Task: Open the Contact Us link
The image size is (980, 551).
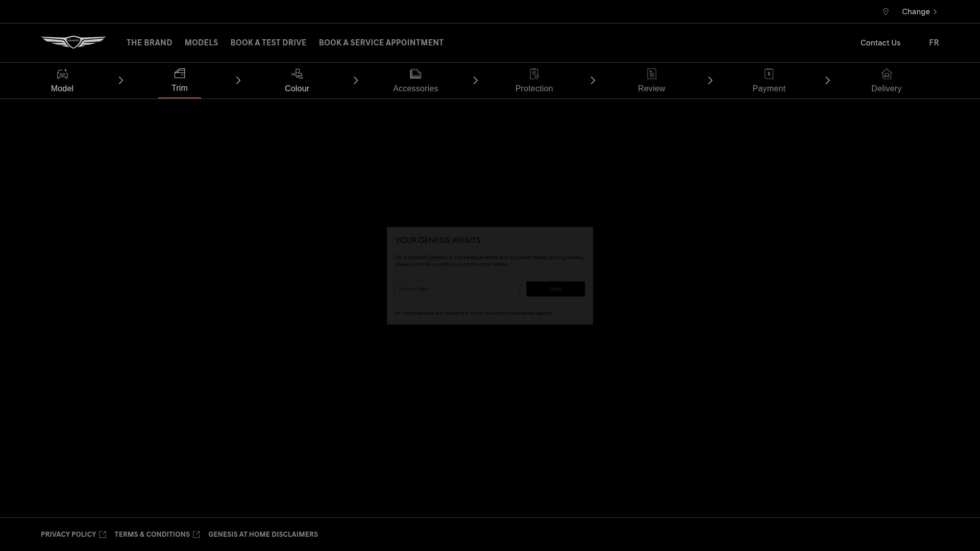Action: [880, 43]
